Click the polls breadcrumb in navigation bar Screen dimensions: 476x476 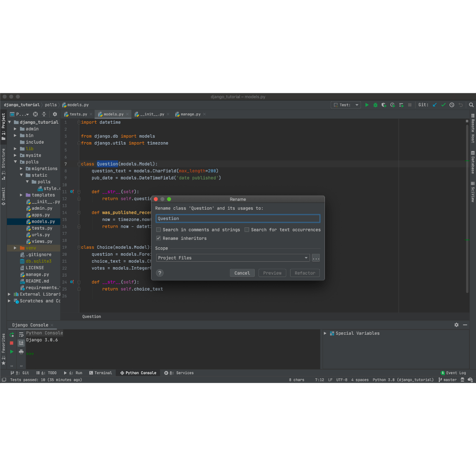click(51, 105)
